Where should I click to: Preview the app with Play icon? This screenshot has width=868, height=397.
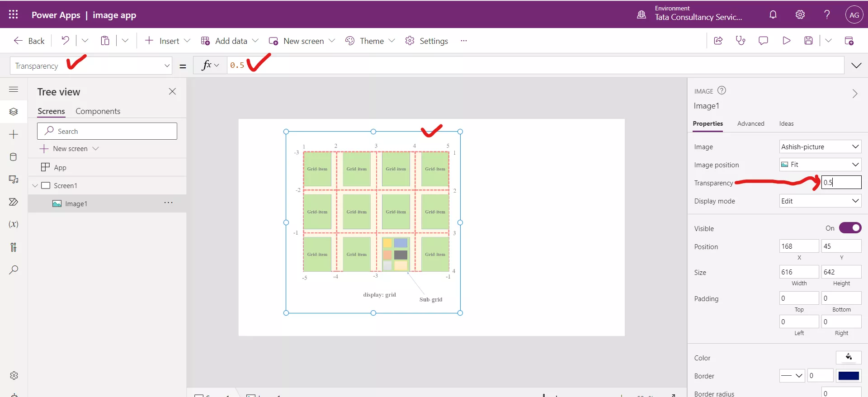point(786,41)
